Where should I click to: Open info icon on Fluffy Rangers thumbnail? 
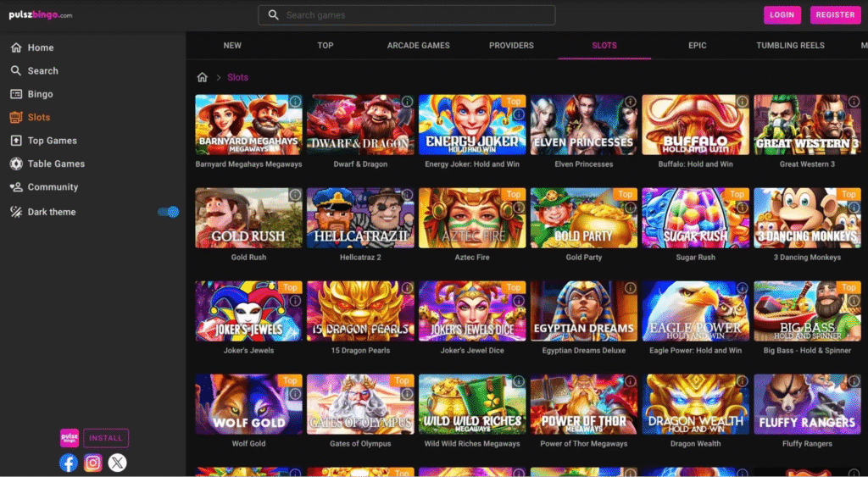(854, 380)
